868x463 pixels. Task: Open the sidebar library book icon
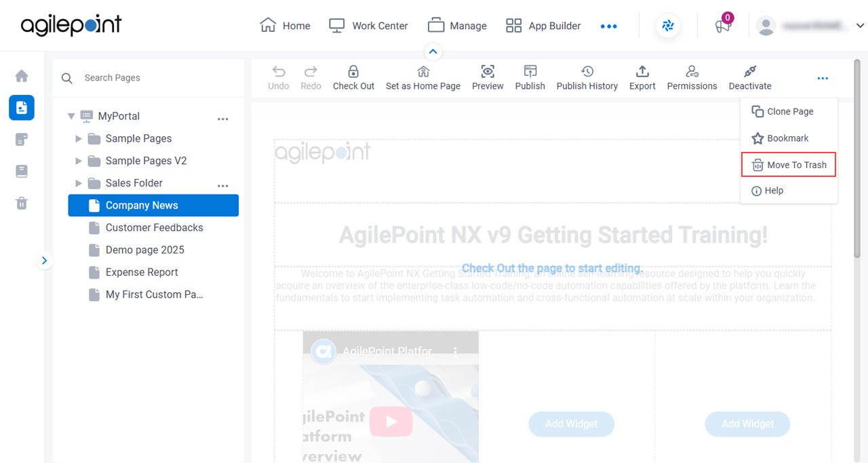[x=22, y=172]
